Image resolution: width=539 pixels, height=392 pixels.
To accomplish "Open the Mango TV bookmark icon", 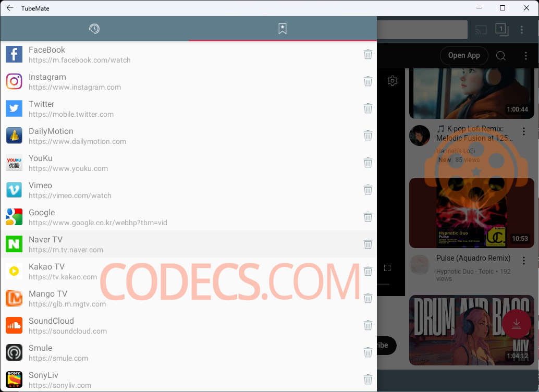I will pos(14,299).
